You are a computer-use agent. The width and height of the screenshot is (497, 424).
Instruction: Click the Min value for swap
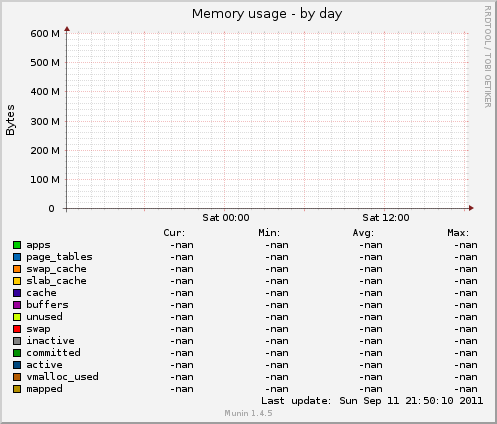pyautogui.click(x=277, y=329)
